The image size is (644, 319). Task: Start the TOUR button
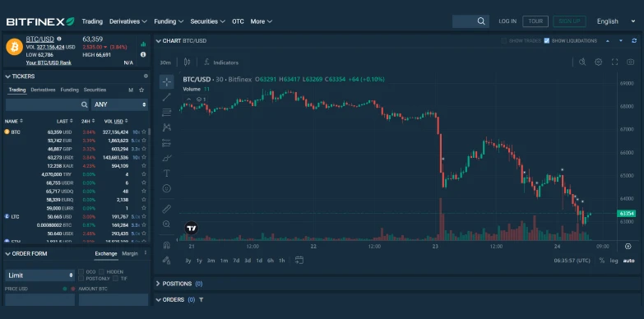pyautogui.click(x=535, y=21)
